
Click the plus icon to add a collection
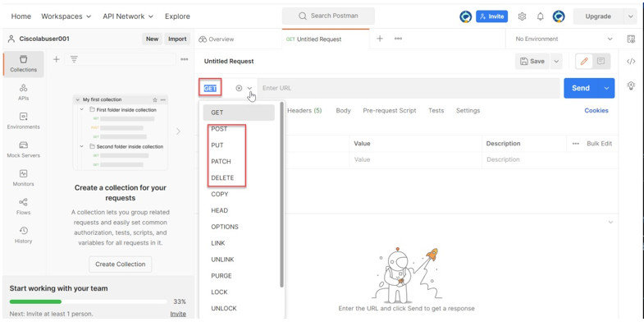(x=57, y=59)
